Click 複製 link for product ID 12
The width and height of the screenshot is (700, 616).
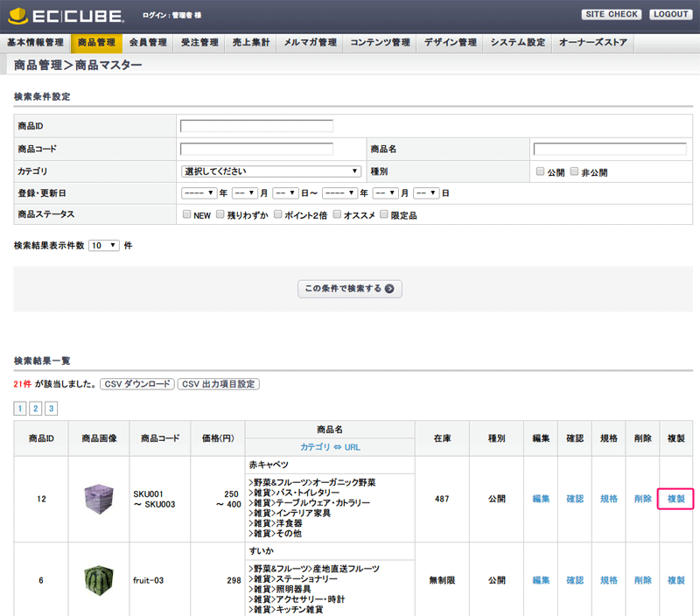point(675,499)
